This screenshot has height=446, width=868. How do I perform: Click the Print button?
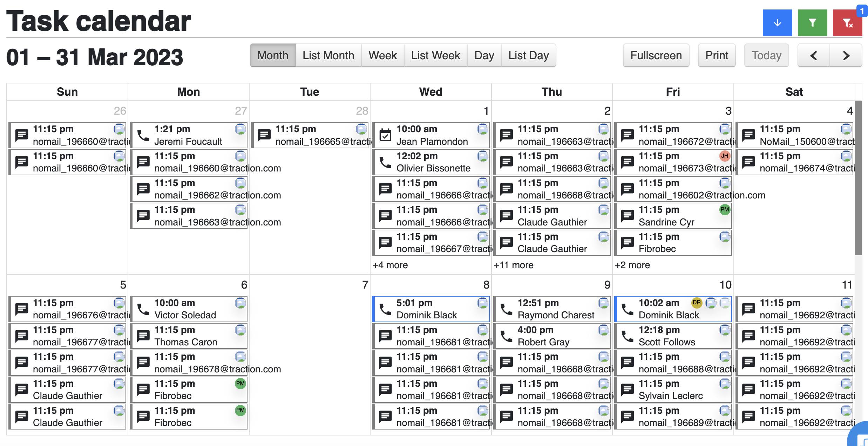click(x=717, y=55)
